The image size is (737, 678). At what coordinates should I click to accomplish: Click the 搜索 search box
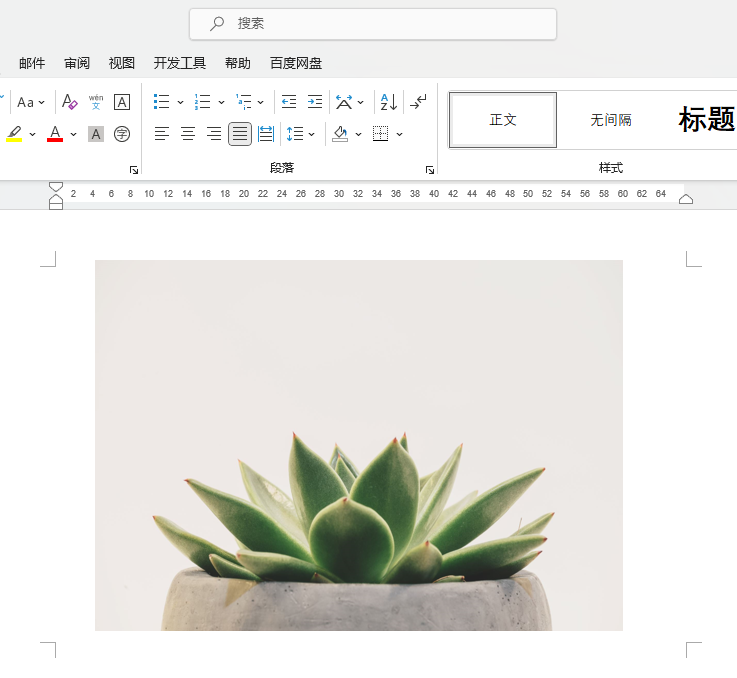pos(373,24)
